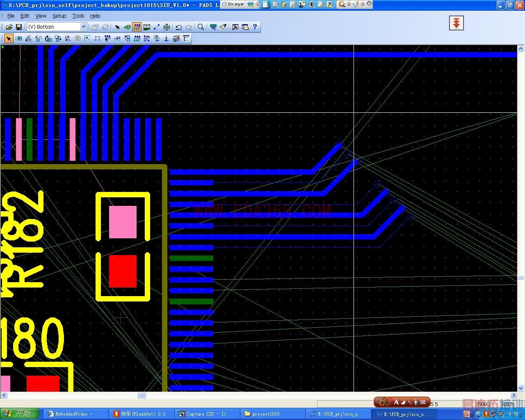Click status bar value 5060
The width and height of the screenshot is (525, 420).
484,404
